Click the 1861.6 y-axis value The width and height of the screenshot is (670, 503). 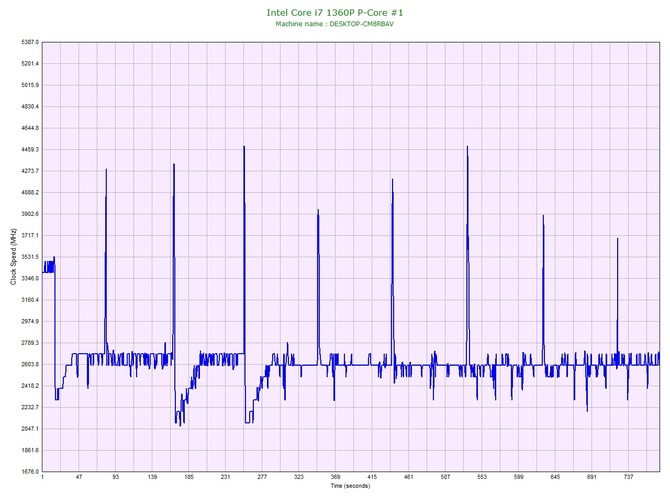click(x=30, y=450)
